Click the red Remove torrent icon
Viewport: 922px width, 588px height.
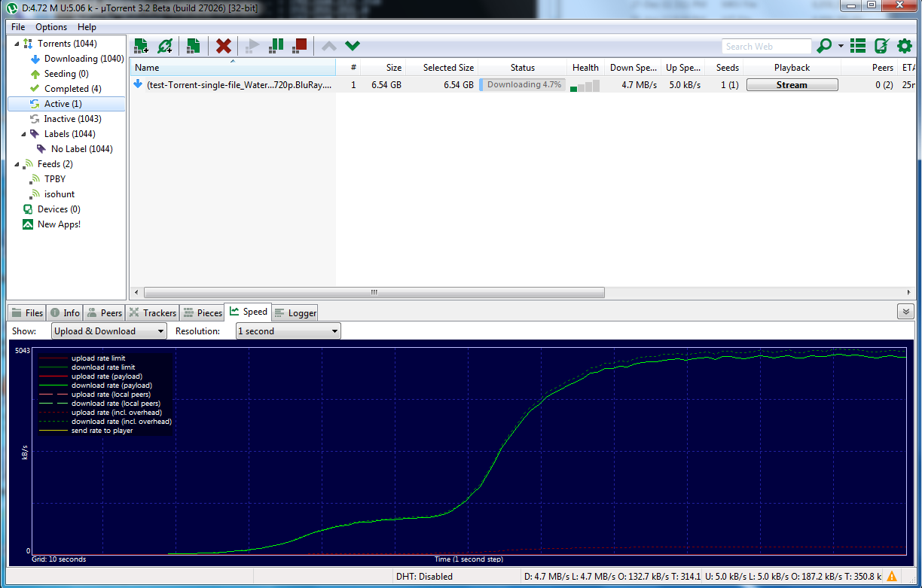click(x=224, y=46)
